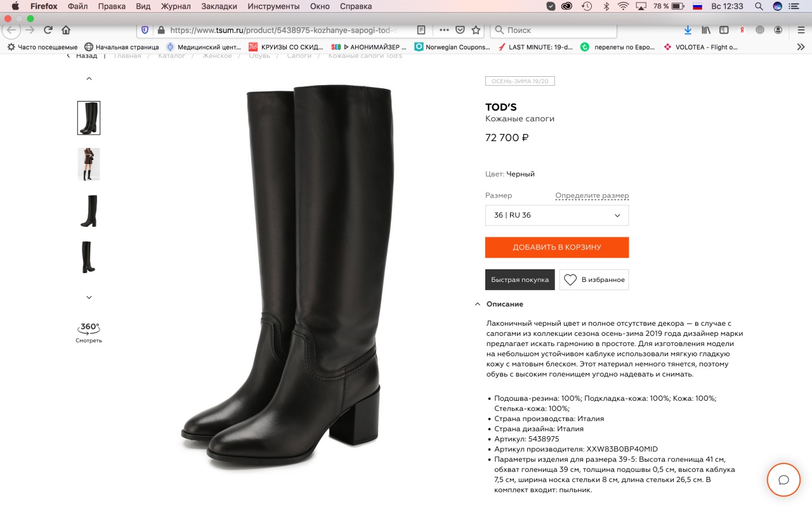The width and height of the screenshot is (812, 508).
Task: Open the 360° view of the boots
Action: pos(89,332)
